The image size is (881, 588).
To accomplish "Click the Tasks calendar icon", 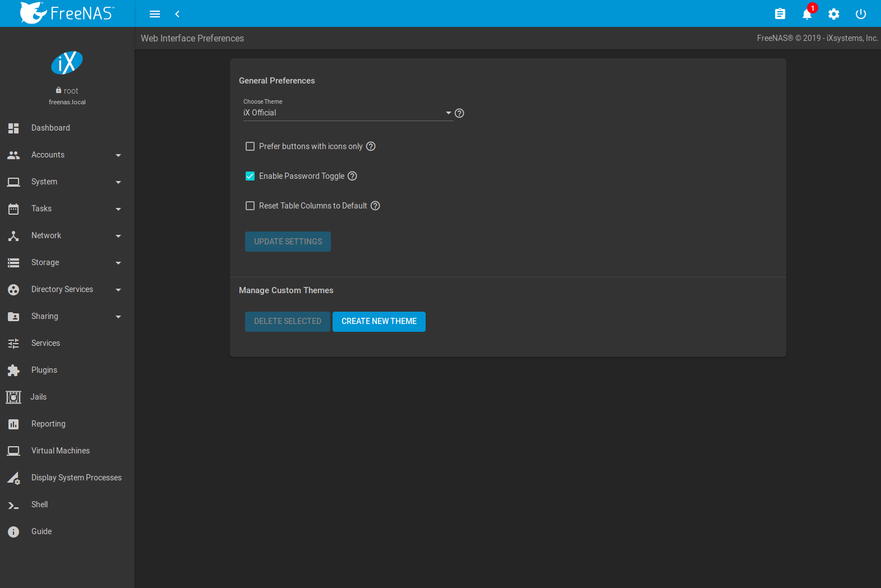I will point(13,209).
